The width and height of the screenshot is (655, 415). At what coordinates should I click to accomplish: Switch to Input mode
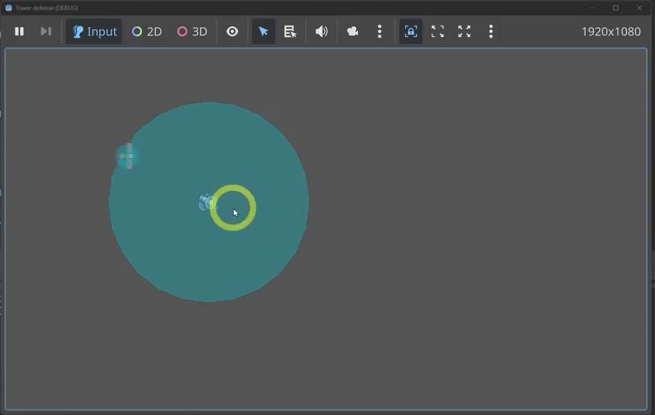(x=94, y=31)
